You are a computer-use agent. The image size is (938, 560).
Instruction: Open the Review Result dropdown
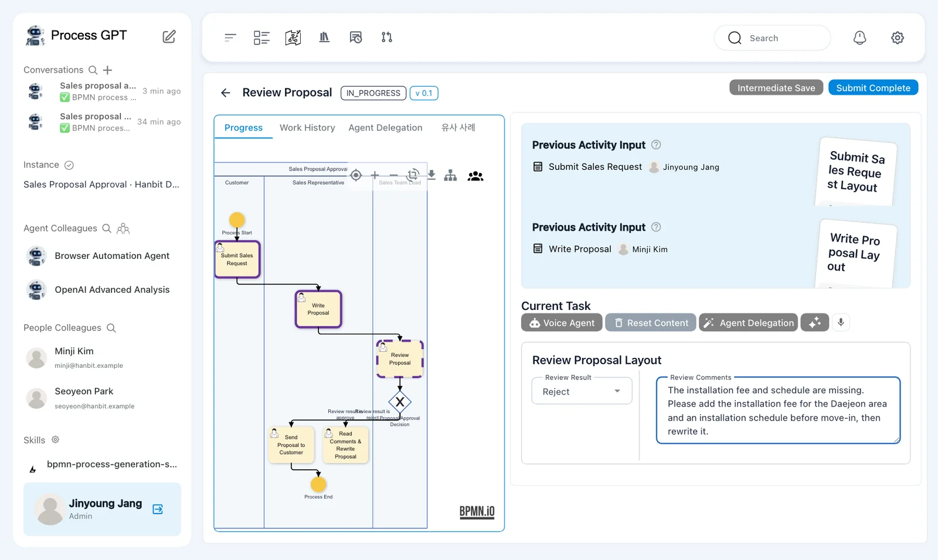pos(582,391)
